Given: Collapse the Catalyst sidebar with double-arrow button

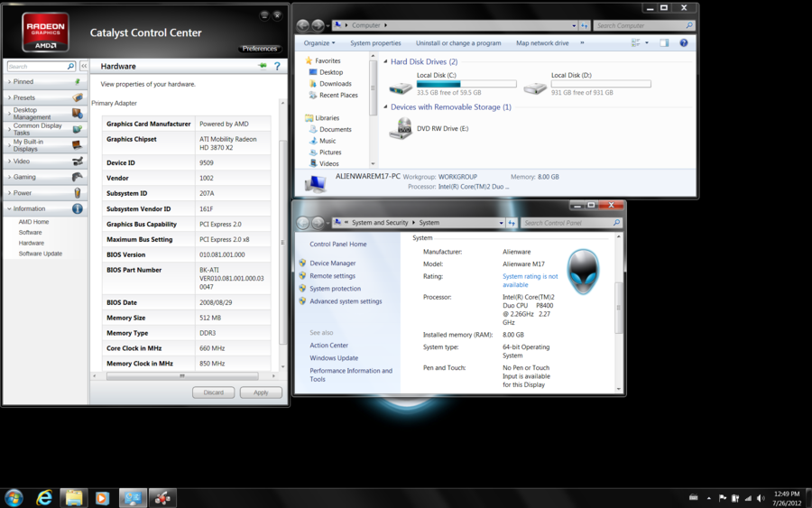Looking at the screenshot, I should (x=84, y=66).
